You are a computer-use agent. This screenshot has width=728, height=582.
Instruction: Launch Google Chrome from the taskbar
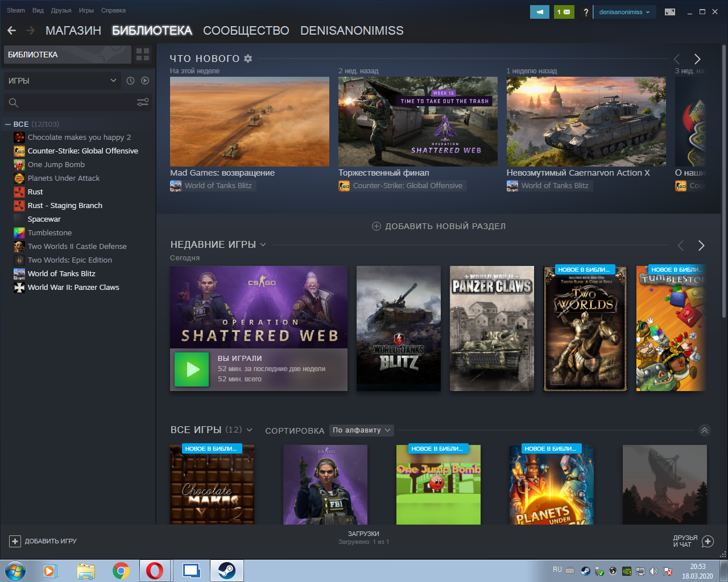click(121, 571)
